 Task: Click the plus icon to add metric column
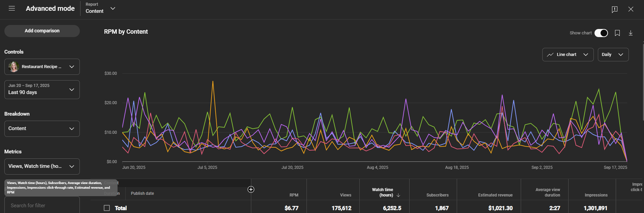[x=251, y=189]
